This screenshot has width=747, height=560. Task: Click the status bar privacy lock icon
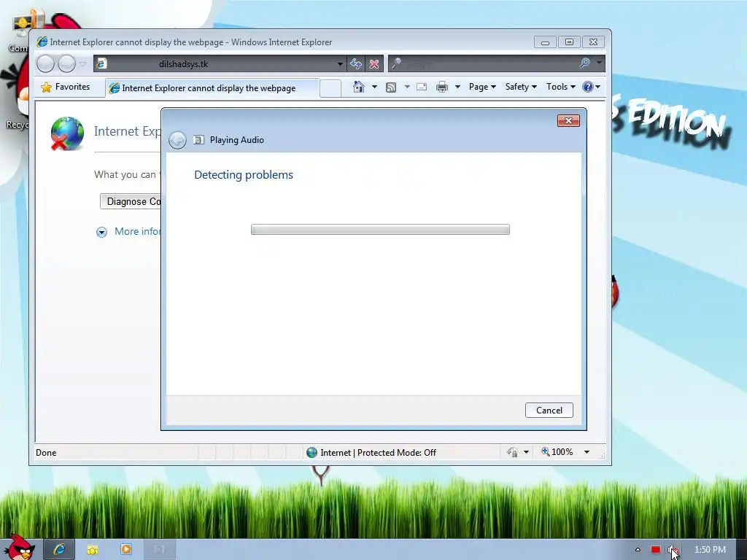[512, 452]
